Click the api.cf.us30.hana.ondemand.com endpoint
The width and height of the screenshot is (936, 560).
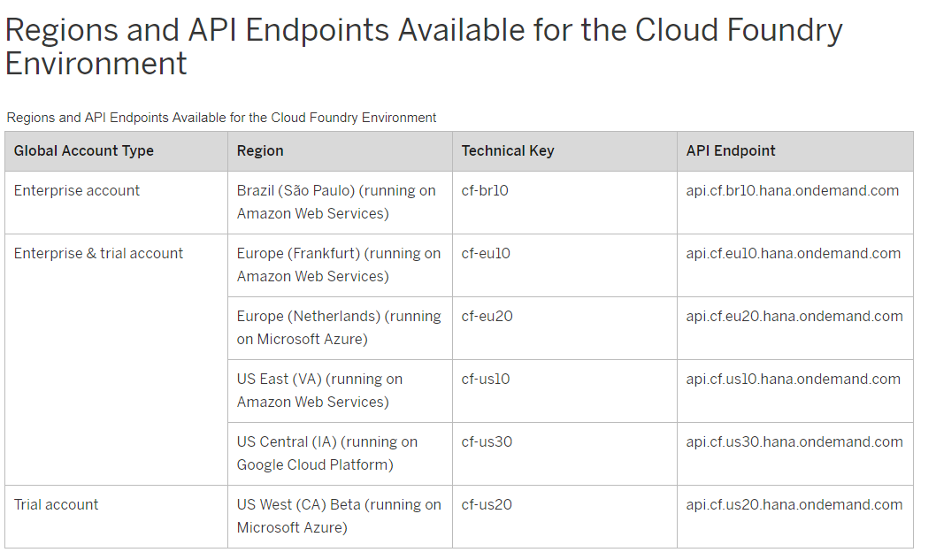(794, 441)
